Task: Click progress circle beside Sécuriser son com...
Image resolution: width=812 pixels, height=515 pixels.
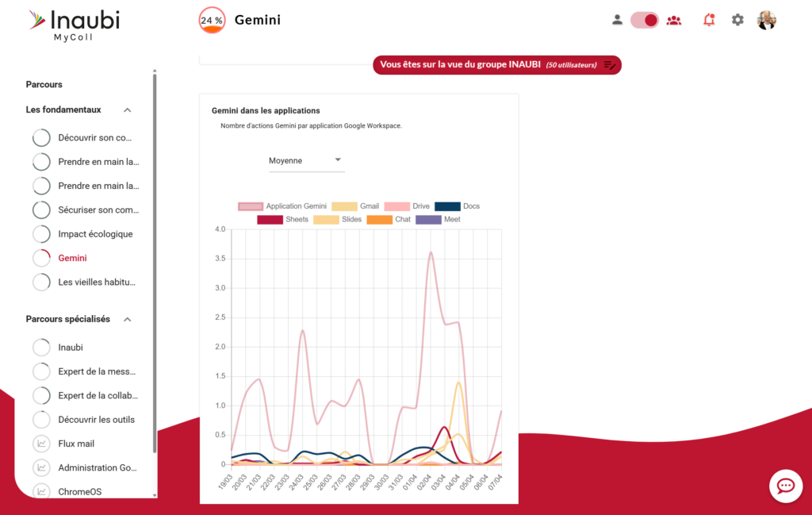Action: [x=41, y=209]
